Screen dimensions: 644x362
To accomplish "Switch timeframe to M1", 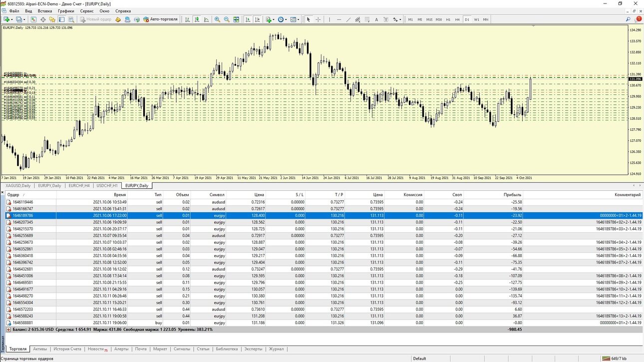I will (410, 19).
